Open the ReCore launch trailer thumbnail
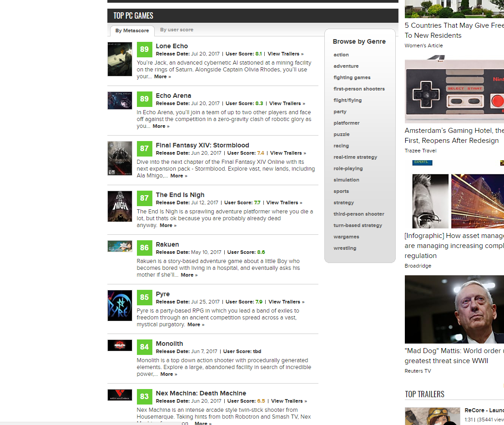This screenshot has width=504, height=425. coord(432,416)
